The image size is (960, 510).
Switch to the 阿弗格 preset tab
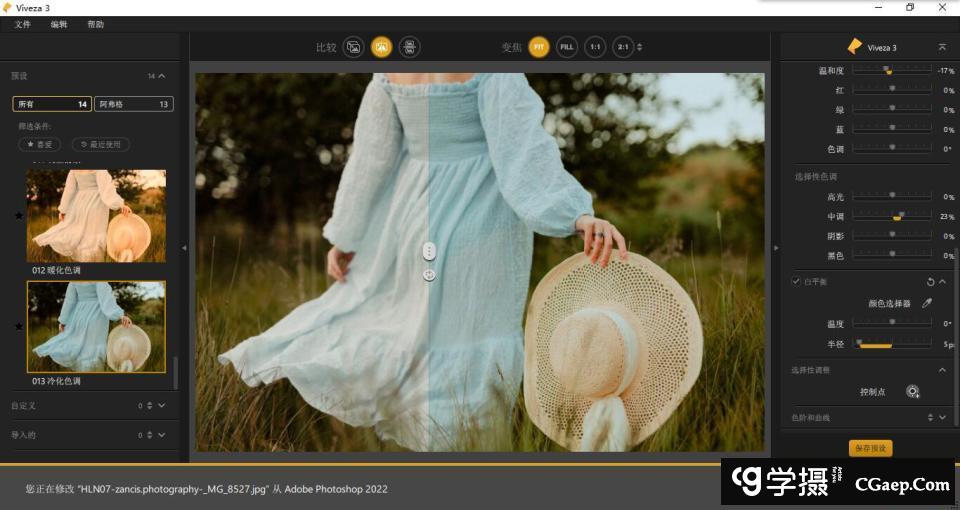click(x=133, y=104)
